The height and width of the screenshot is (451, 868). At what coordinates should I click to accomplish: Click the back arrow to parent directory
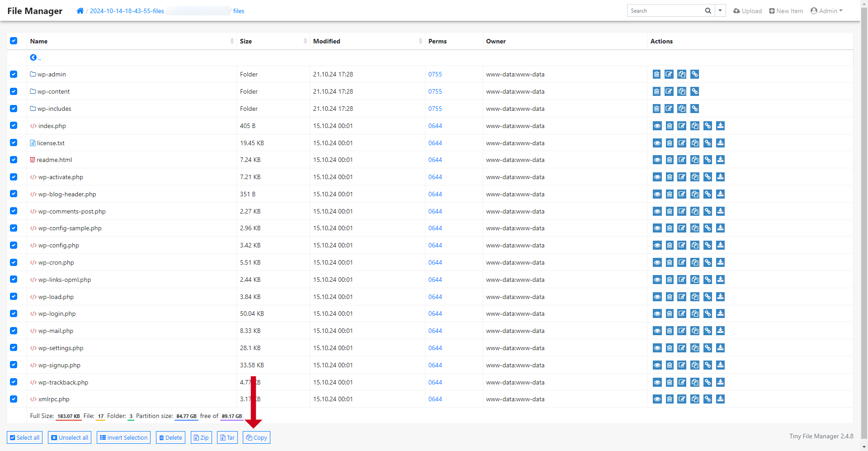pyautogui.click(x=33, y=57)
